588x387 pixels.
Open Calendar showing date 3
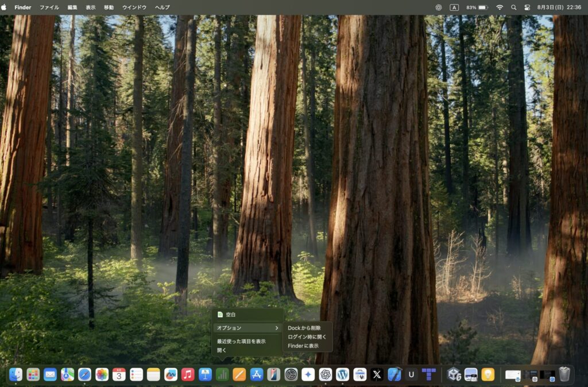click(x=119, y=374)
